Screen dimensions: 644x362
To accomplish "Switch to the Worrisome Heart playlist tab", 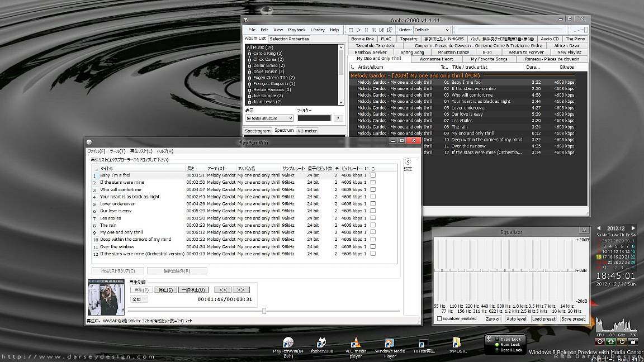I will click(436, 59).
